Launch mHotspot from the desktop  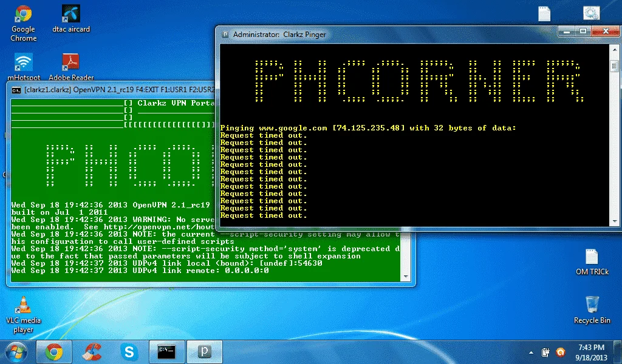(24, 67)
